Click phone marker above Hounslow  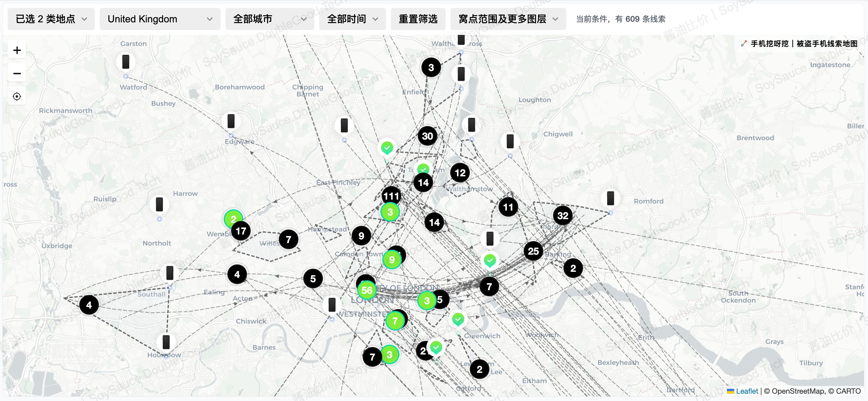click(x=166, y=342)
